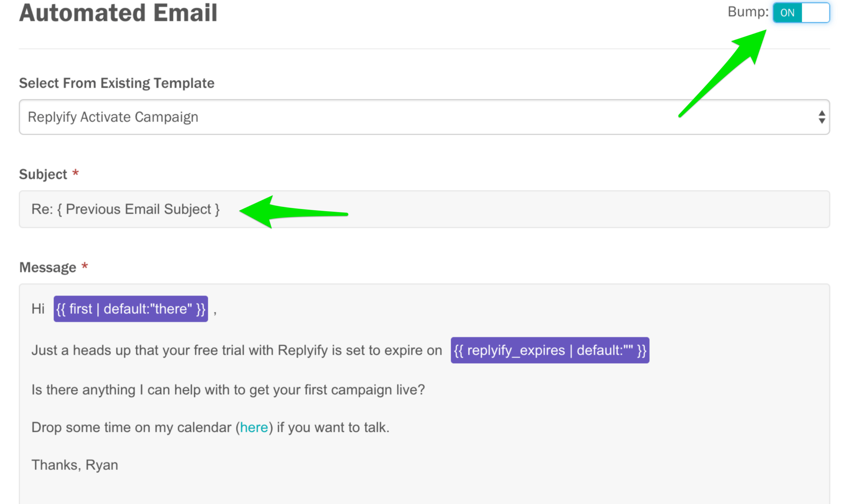Click the "here" calendar link
Viewport: 846px width, 504px height.
(x=254, y=428)
